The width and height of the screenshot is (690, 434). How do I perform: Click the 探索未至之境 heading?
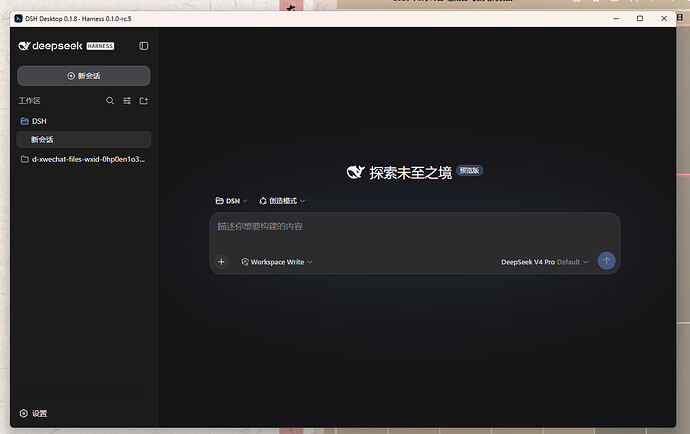coord(411,173)
